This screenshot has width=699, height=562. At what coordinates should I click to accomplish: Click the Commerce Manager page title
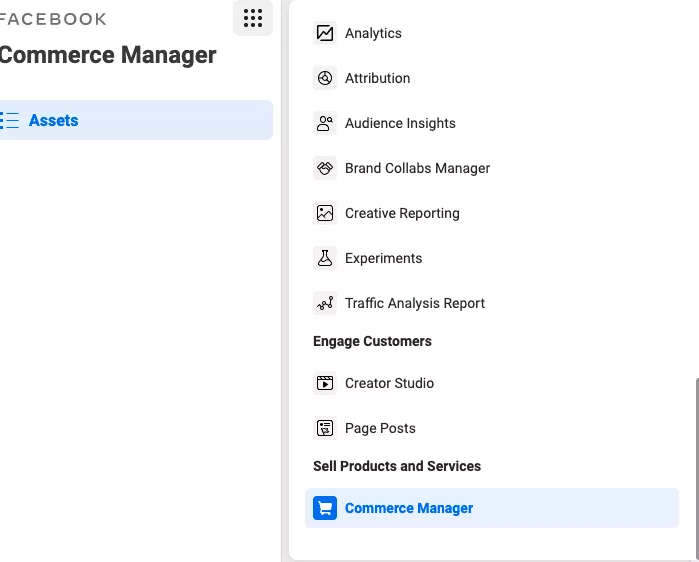coord(107,55)
